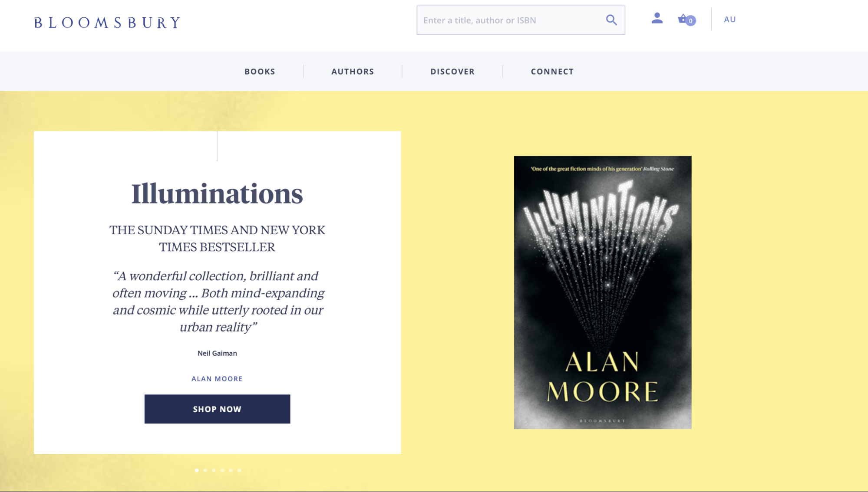This screenshot has width=868, height=492.
Task: Select the second carousel dot
Action: pos(205,470)
